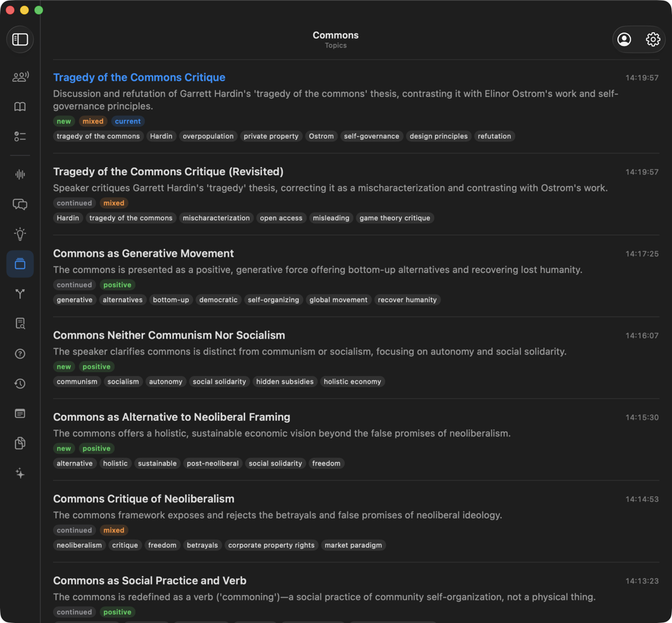Click the 'autonomy' keyword tag
This screenshot has height=623, width=672.
(x=166, y=382)
